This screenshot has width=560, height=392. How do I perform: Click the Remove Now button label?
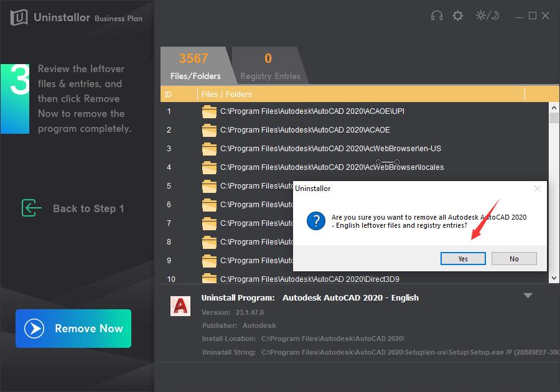coord(89,329)
